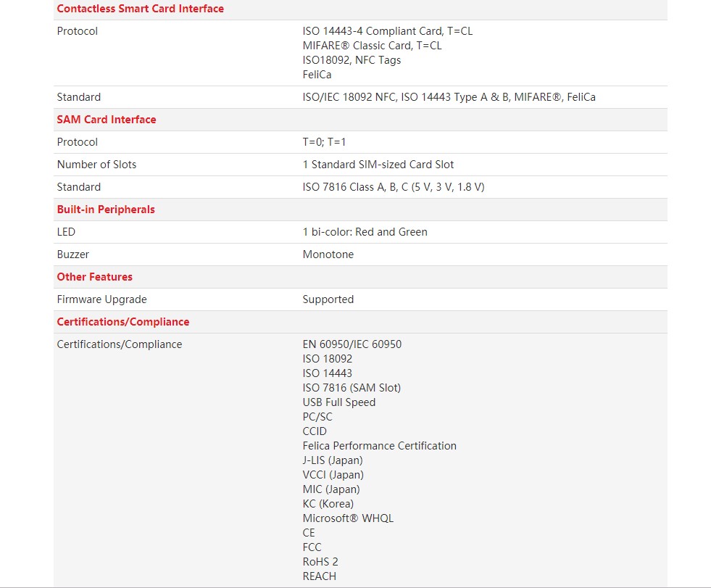711x588 pixels.
Task: Click the 'RoHS 2' certification entry
Action: 320,562
